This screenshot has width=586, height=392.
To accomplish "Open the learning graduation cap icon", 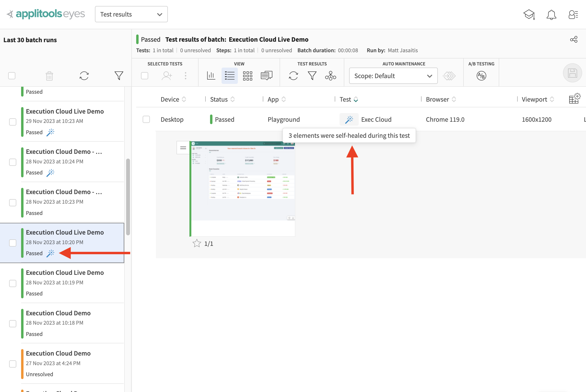I will [x=529, y=15].
